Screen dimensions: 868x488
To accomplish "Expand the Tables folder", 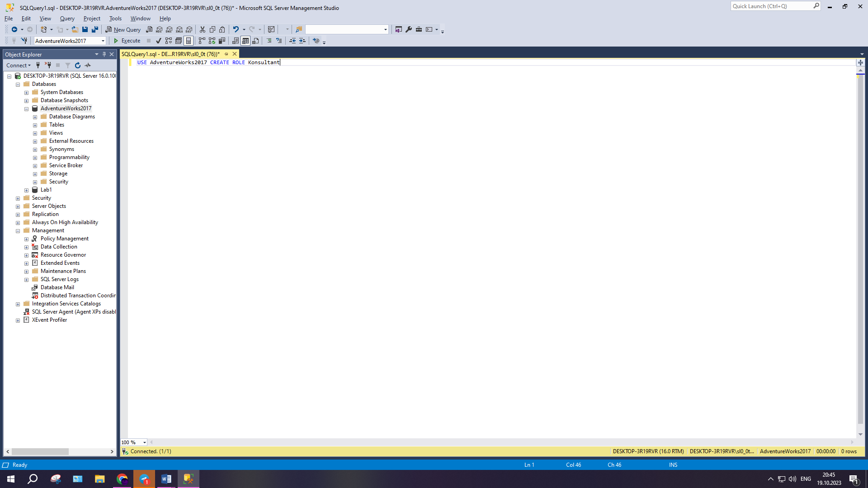I will pos(35,125).
